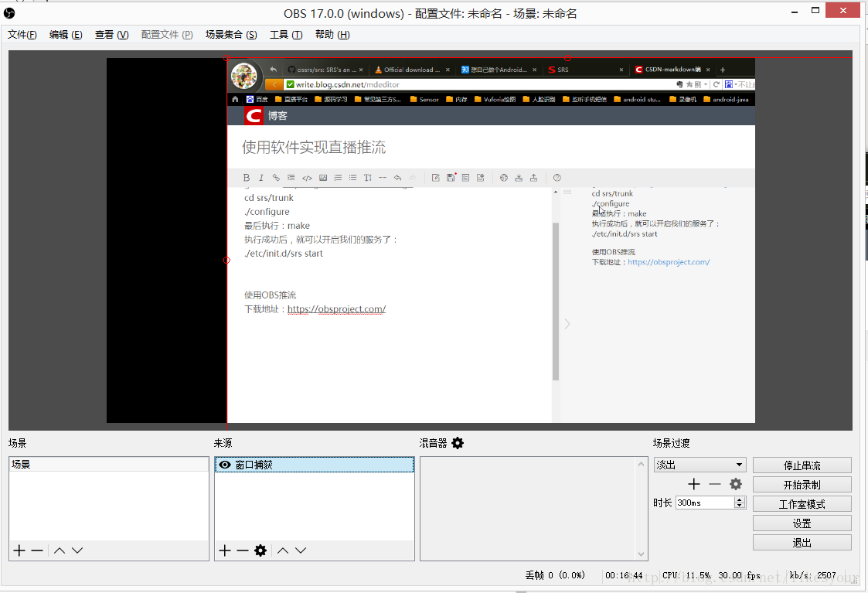
Task: Remove scene with the minus icon
Action: click(37, 550)
